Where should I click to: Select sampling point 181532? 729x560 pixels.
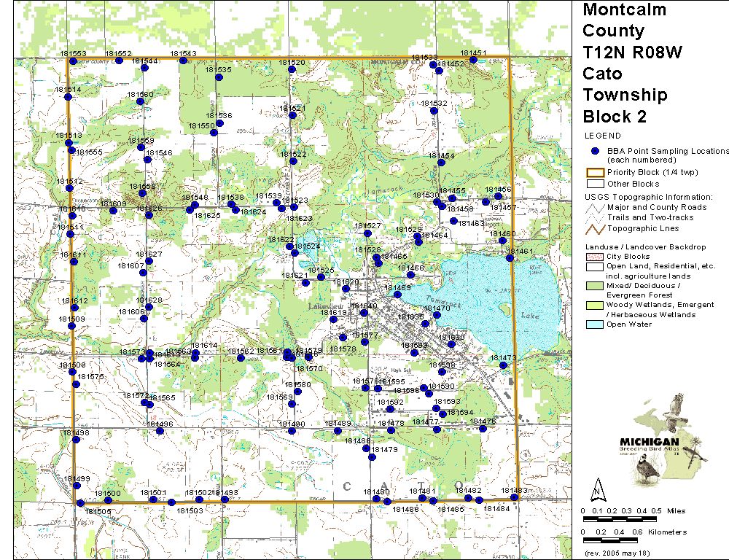[x=440, y=112]
